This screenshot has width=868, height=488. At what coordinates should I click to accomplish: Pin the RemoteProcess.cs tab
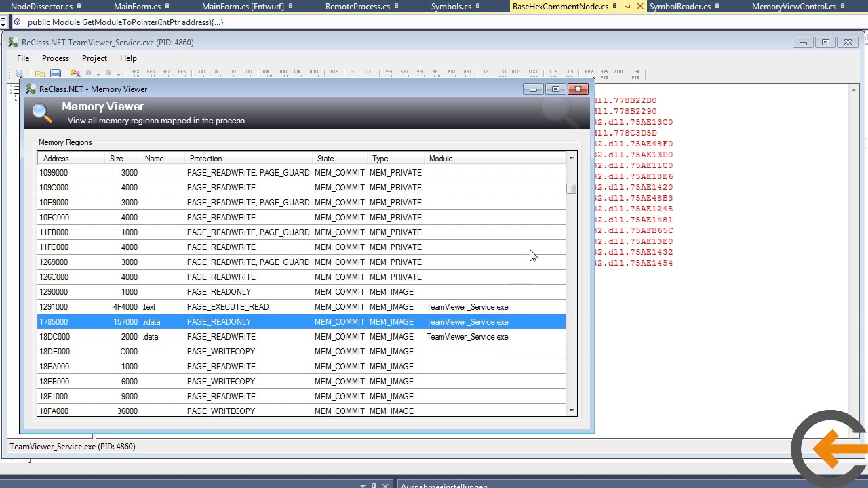(x=397, y=7)
